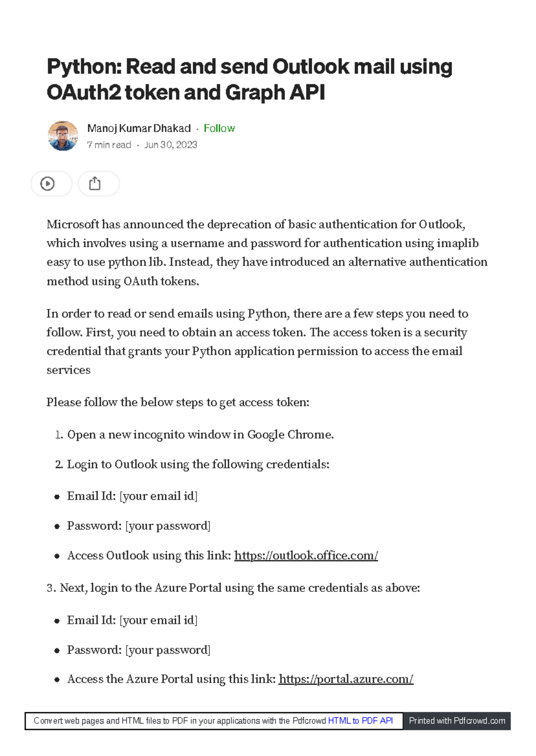Viewport: 536px width, 756px height.
Task: Click the Printed with Pdfcrowd.com badge
Action: [457, 721]
